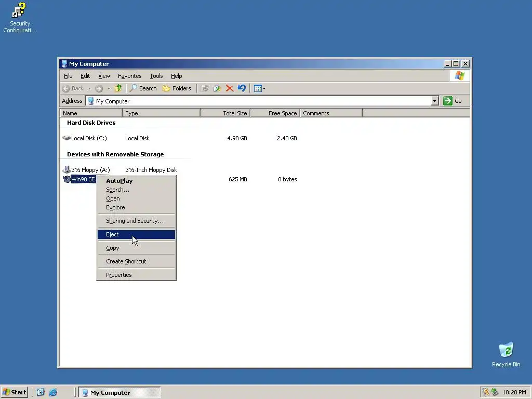Click the green Go button
Screen dimensions: 532x399
pyautogui.click(x=453, y=101)
